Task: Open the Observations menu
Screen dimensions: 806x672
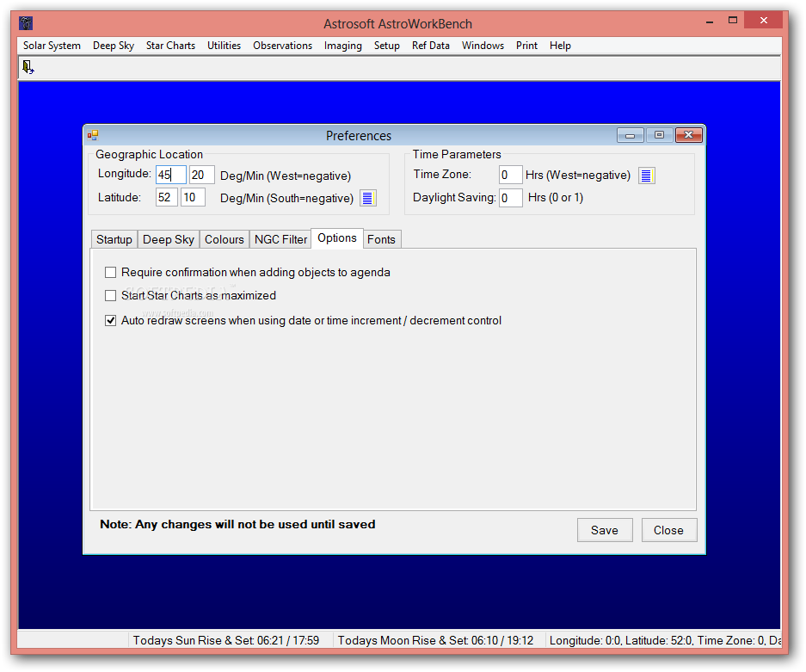Action: coord(282,46)
